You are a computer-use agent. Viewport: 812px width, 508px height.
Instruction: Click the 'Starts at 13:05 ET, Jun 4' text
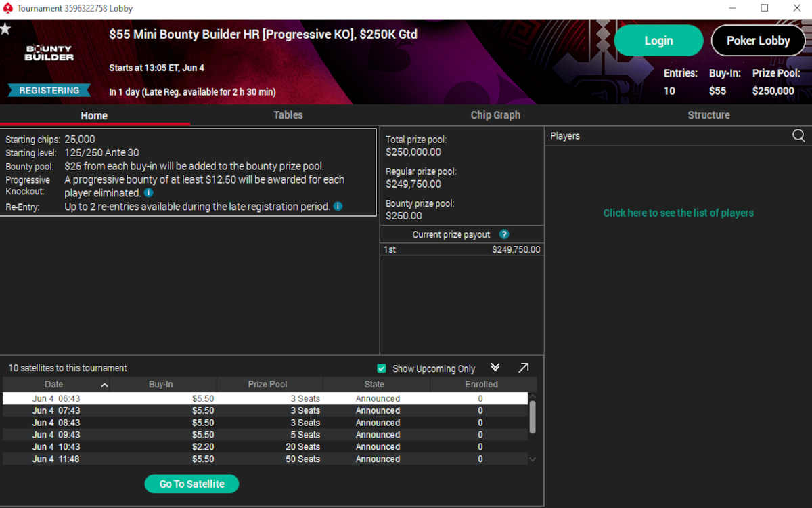click(x=156, y=68)
